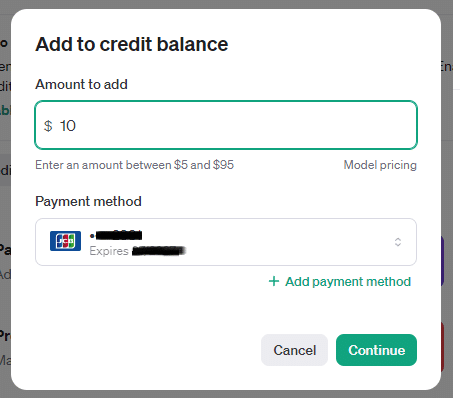
Task: Click the plus icon beside Add payment method
Action: [274, 281]
